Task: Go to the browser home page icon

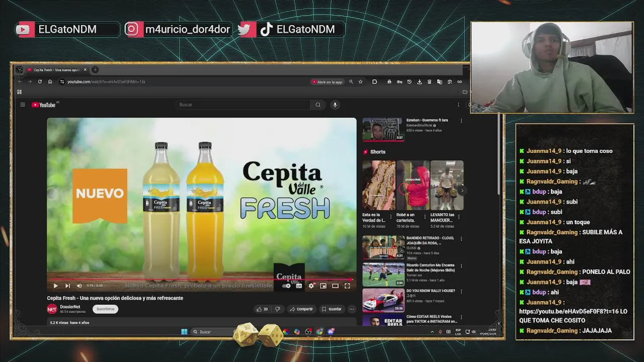Action: click(x=50, y=81)
